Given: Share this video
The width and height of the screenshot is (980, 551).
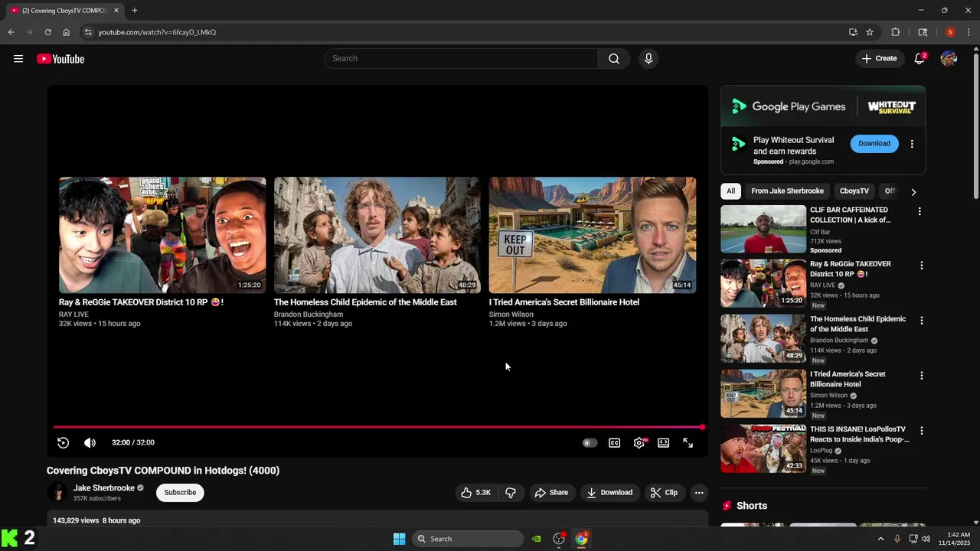Looking at the screenshot, I should [551, 493].
